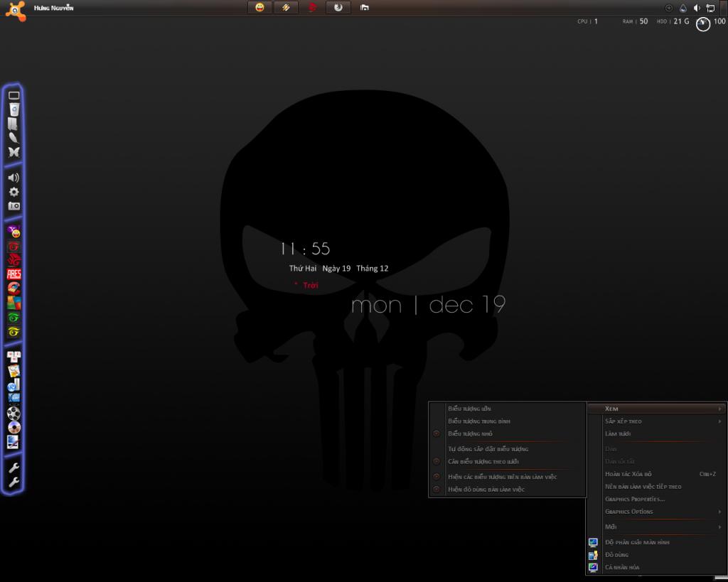
Task: Show hidden tray icons arrow
Action: point(668,8)
